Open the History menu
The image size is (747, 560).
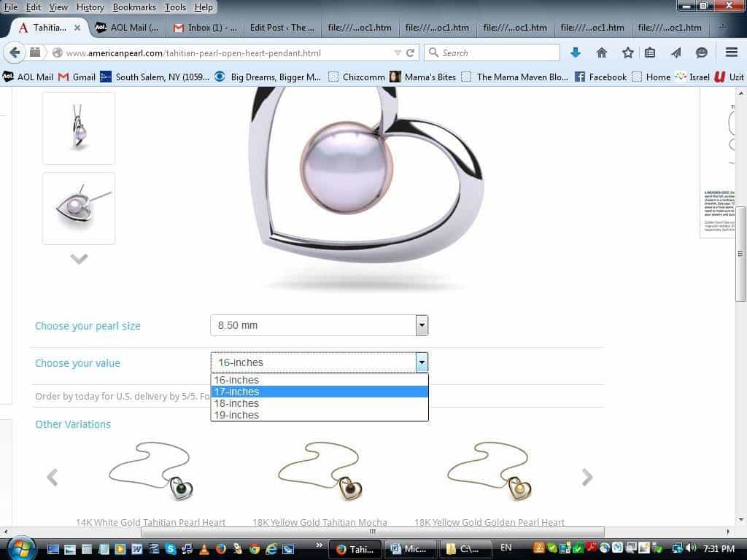pyautogui.click(x=90, y=7)
